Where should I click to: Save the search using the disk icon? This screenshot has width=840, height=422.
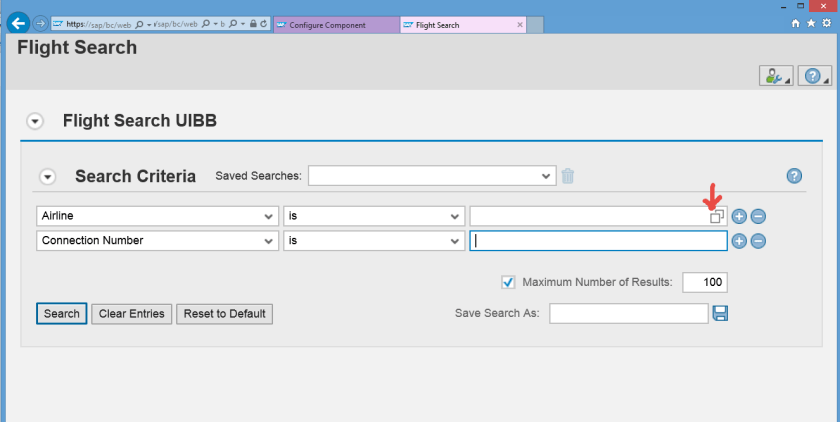pyautogui.click(x=720, y=314)
